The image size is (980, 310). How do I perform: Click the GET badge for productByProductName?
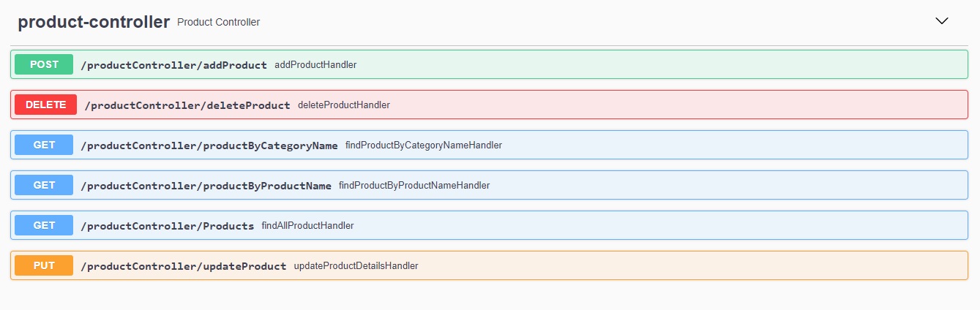pos(44,185)
